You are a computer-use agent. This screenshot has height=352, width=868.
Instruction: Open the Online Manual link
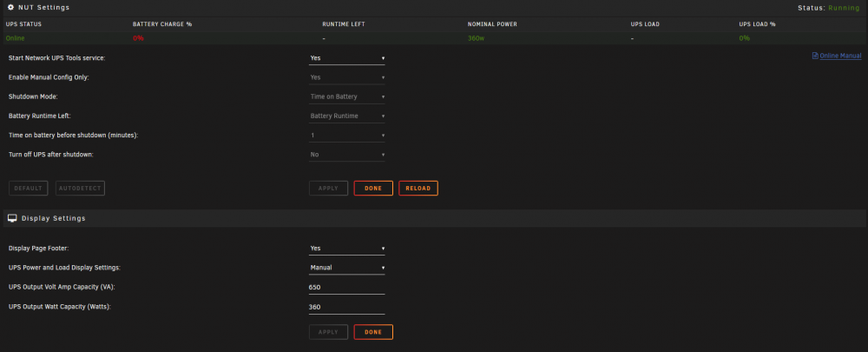840,56
